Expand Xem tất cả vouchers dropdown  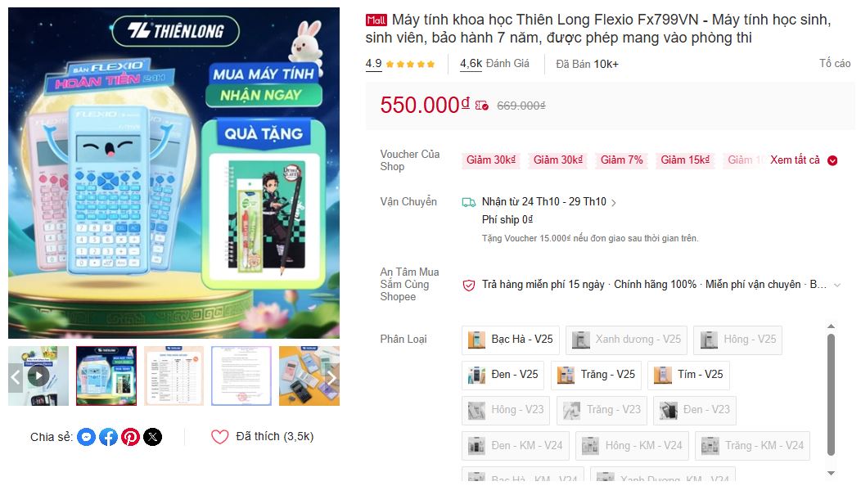pyautogui.click(x=804, y=160)
